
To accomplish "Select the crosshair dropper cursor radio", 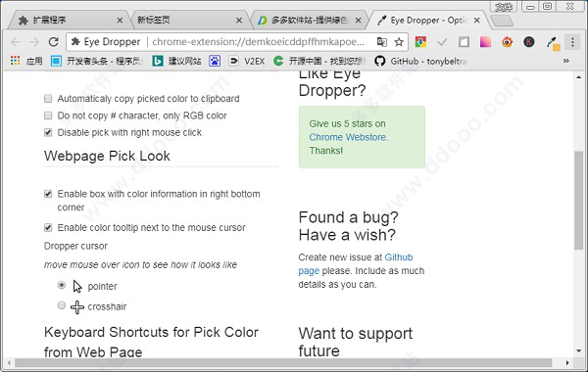I will coord(62,305).
